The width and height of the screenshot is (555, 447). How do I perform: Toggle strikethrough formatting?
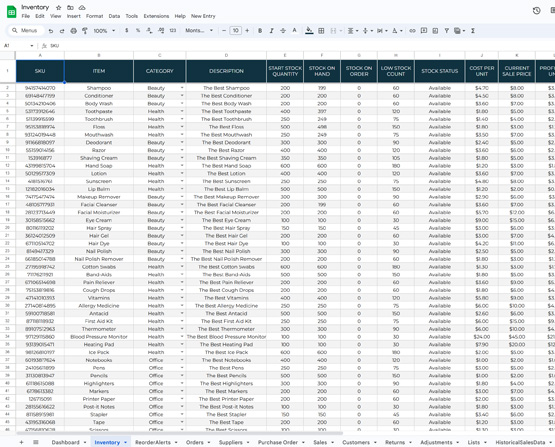pyautogui.click(x=283, y=31)
